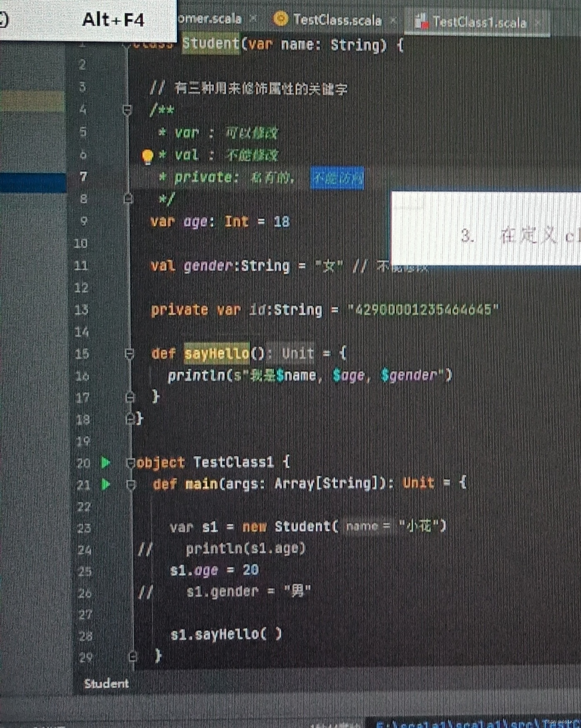Click the 'object TestClass1' declaration

click(213, 462)
